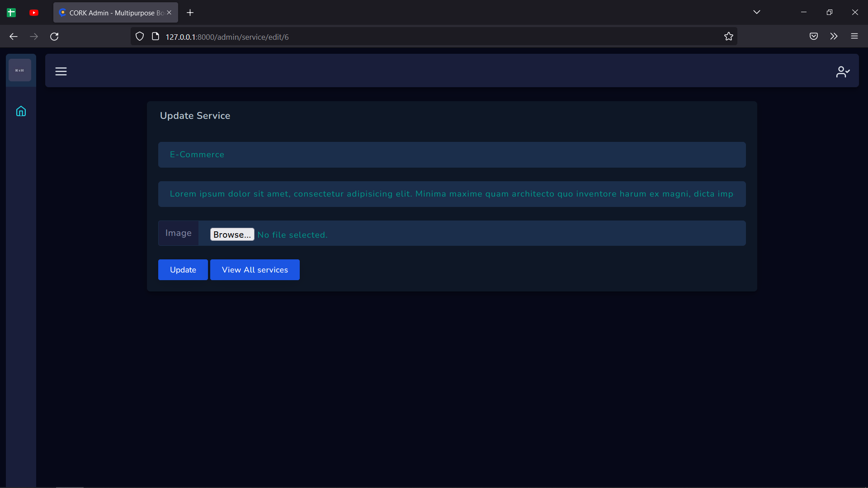The height and width of the screenshot is (488, 868).
Task: Open the hamburger sidebar toggle
Action: [x=61, y=71]
